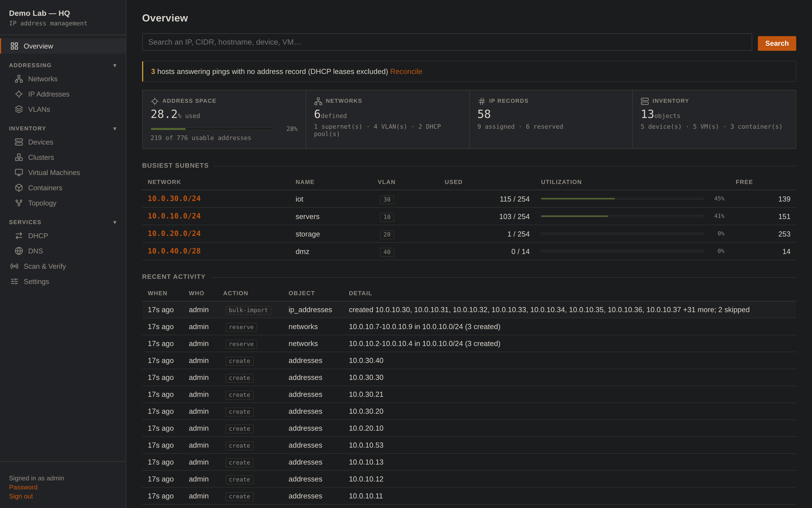
Task: Click the Detail column header
Action: pos(360,293)
